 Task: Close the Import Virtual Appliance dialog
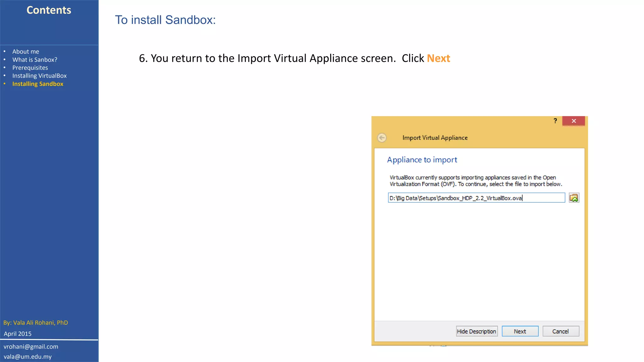[x=574, y=121]
